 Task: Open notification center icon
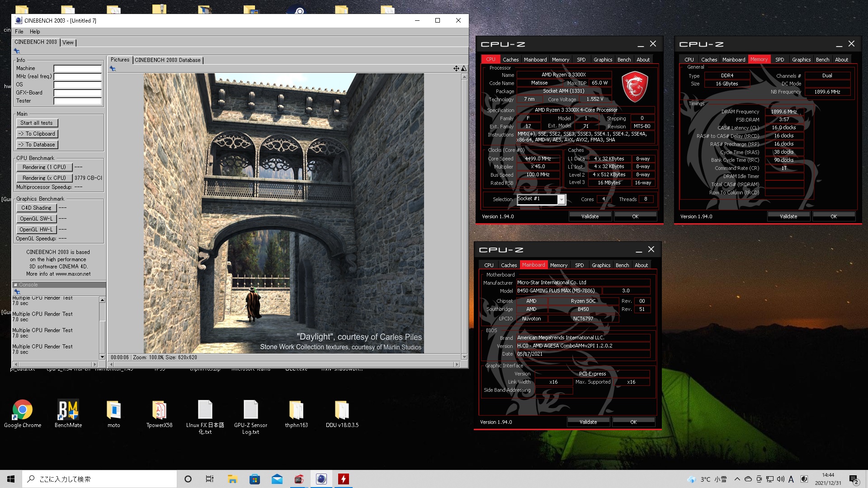point(854,479)
